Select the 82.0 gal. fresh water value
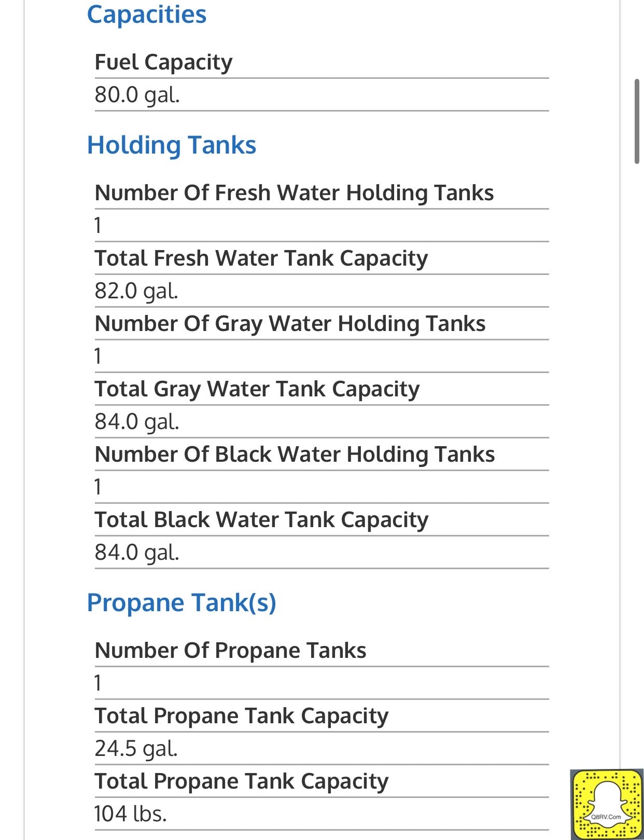 tap(136, 291)
